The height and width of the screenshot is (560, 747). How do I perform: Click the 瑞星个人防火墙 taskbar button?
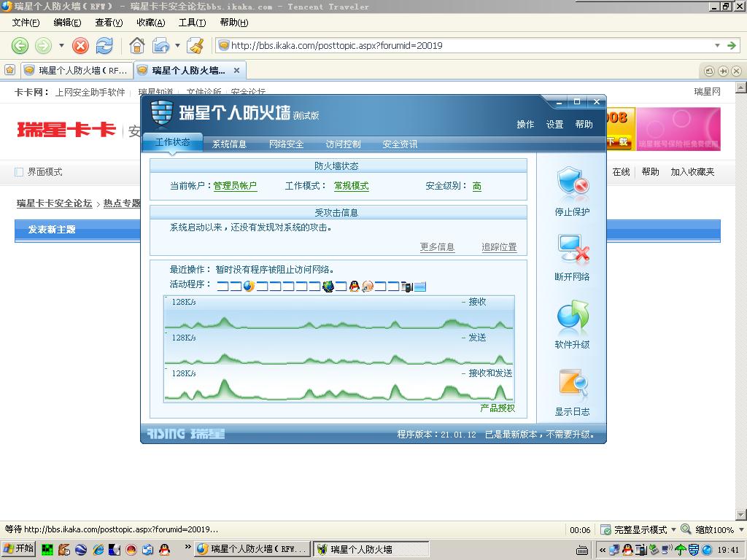371,549
